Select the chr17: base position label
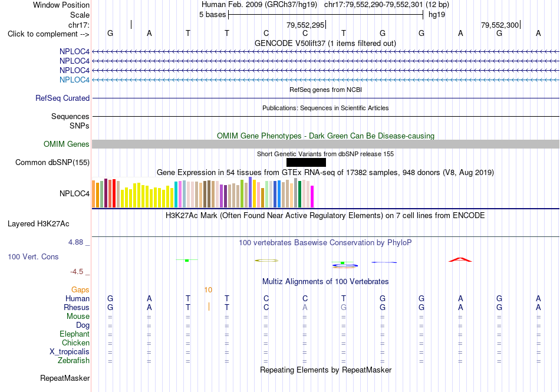The width and height of the screenshot is (560, 392). coord(78,25)
